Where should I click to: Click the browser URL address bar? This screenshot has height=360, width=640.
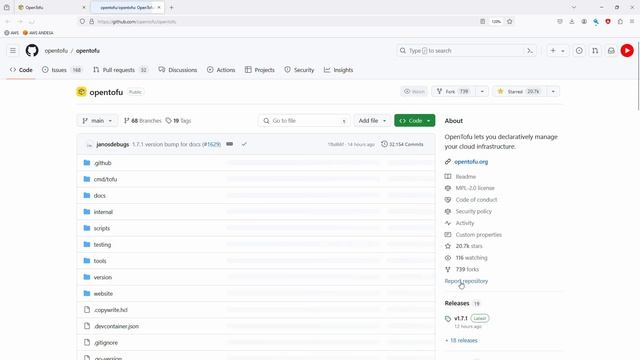click(286, 21)
